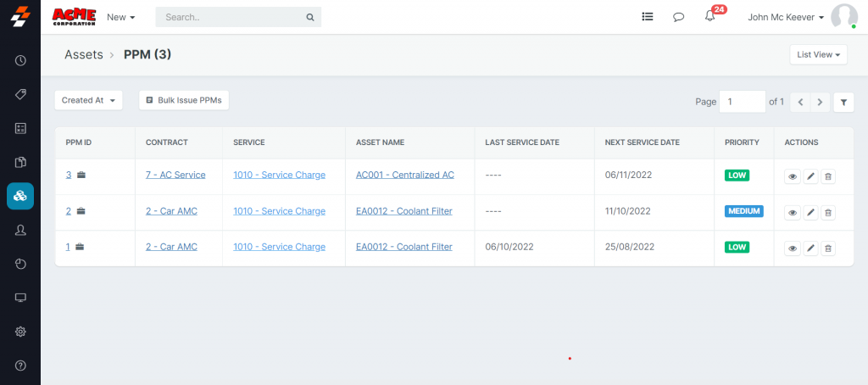Delete the MEDIUM priority PPM row
The height and width of the screenshot is (385, 868).
click(828, 213)
